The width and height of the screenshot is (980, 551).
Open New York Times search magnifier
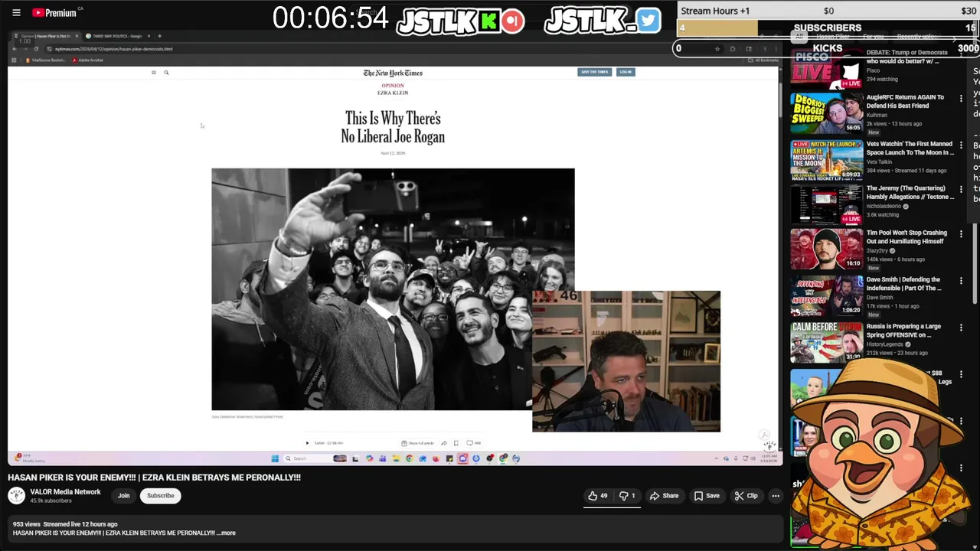166,73
